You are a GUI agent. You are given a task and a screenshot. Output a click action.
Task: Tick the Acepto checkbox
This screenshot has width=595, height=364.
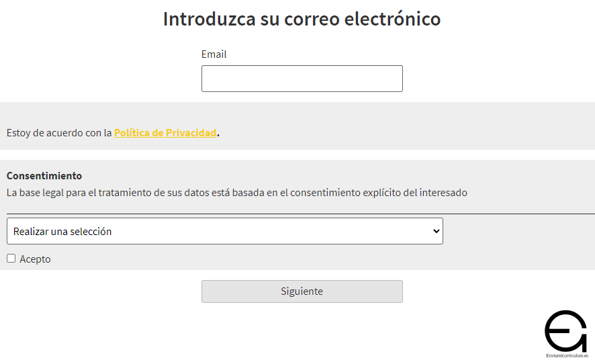point(11,259)
